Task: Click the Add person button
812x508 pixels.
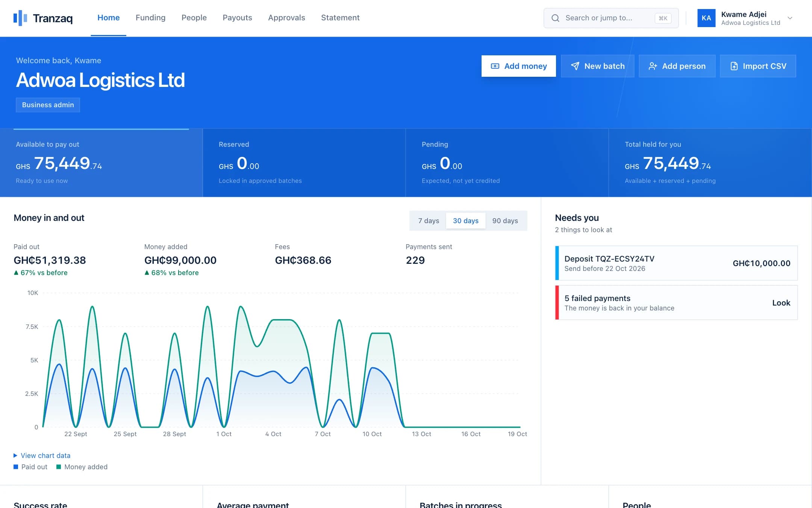Action: point(677,66)
